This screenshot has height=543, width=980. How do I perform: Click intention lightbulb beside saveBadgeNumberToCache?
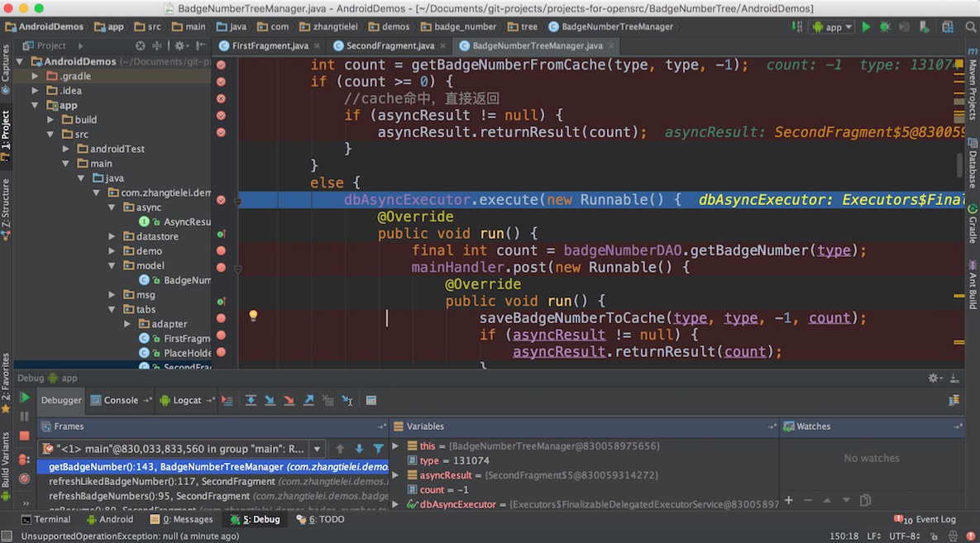point(253,316)
